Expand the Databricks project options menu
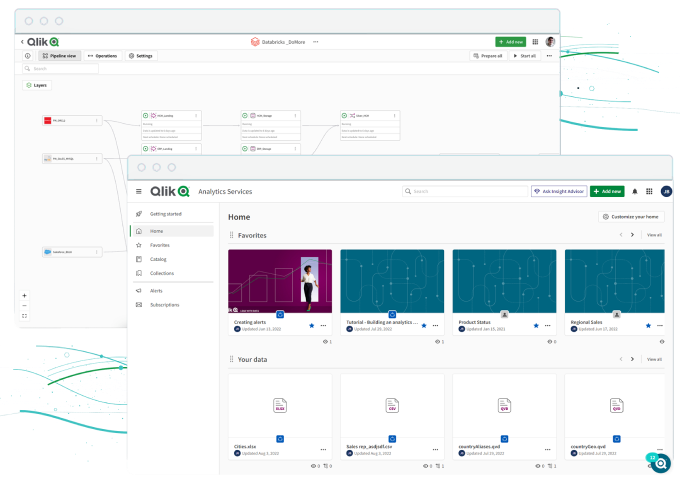 click(x=316, y=42)
